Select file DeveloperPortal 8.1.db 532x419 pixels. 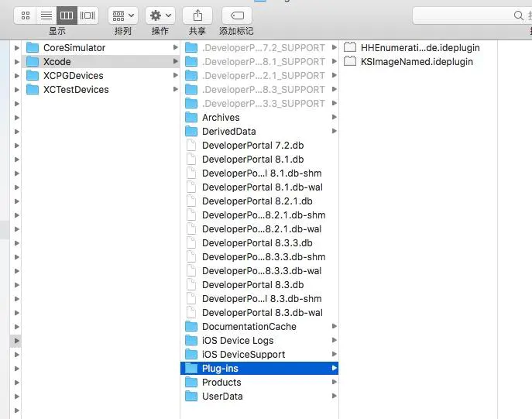click(x=259, y=159)
